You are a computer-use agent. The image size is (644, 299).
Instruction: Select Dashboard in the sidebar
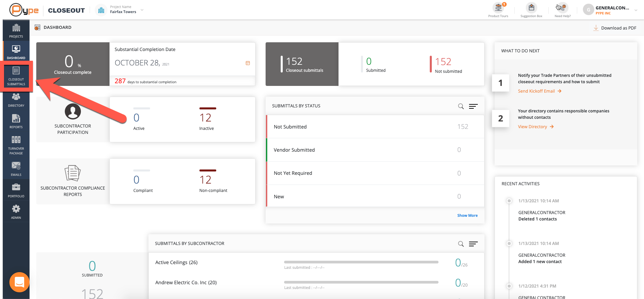click(16, 52)
